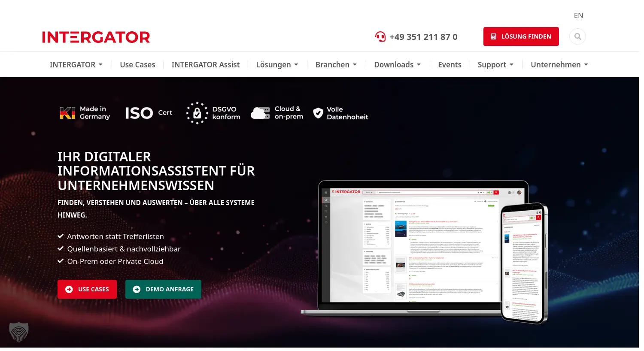Expand the INTERGATOR dropdown menu
The height and width of the screenshot is (351, 644).
(x=76, y=65)
